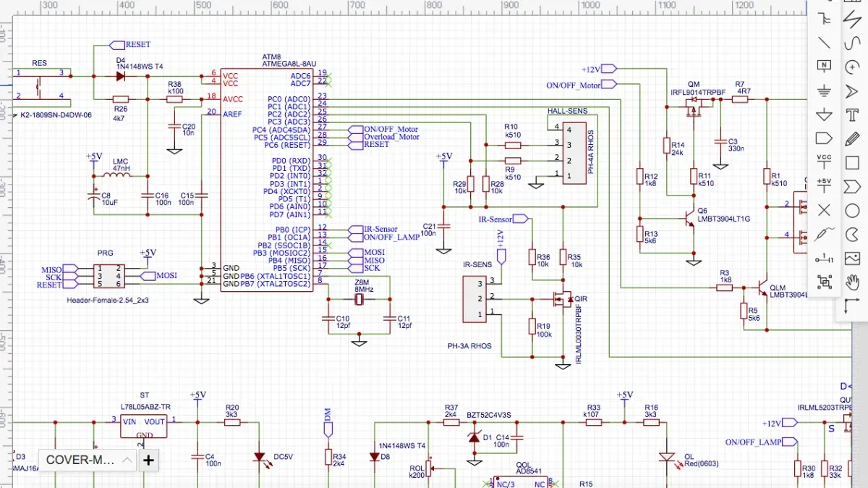
Task: Select the Pin placement tool
Action: tap(824, 258)
